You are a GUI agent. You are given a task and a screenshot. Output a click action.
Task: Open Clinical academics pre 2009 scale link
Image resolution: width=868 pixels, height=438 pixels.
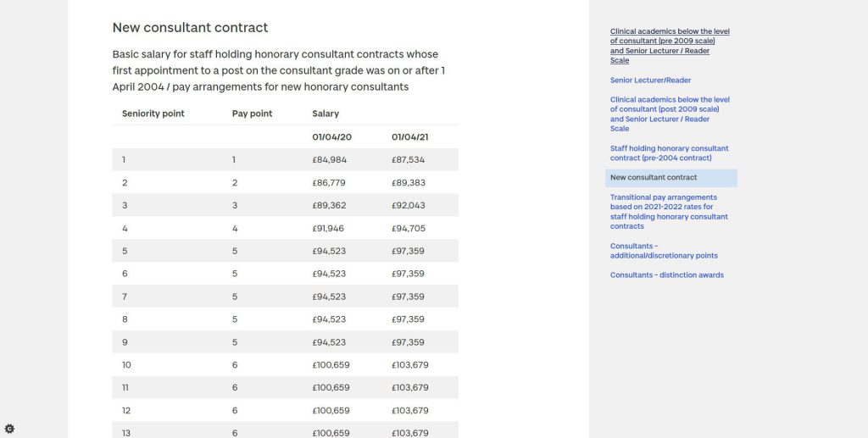click(x=670, y=46)
